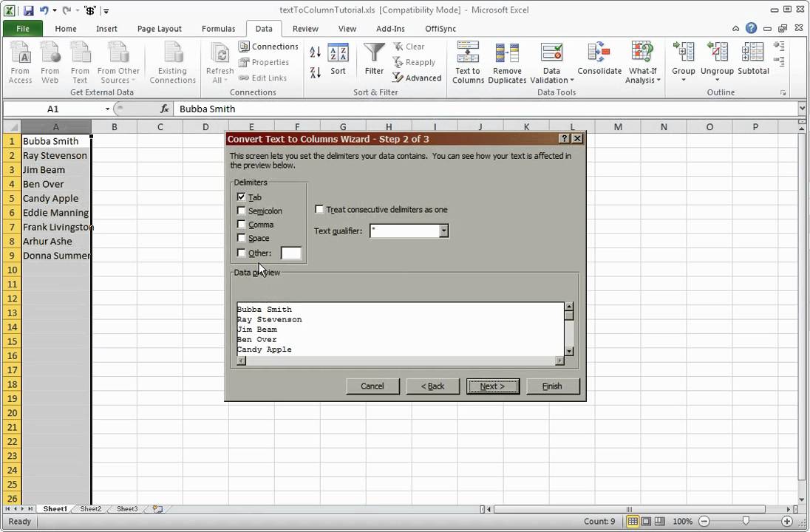This screenshot has width=810, height=532.
Task: Open the Sort dialog
Action: (338, 59)
